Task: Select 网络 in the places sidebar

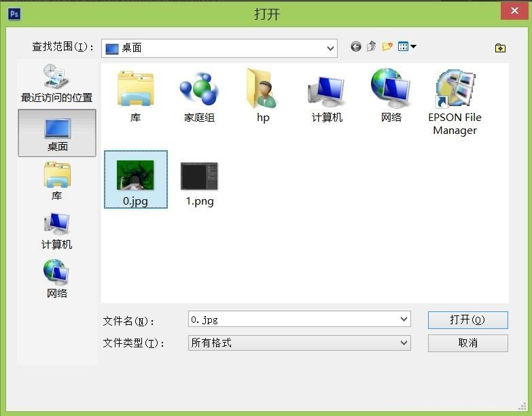Action: coord(56,279)
